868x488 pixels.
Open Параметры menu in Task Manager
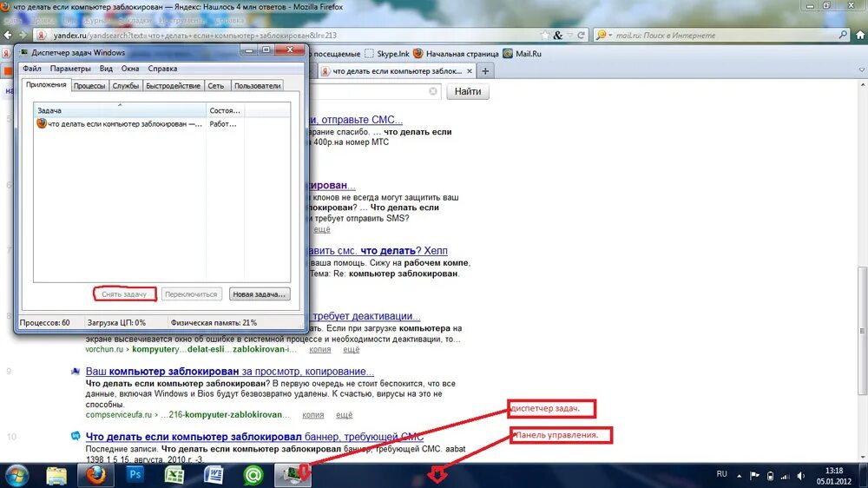69,69
